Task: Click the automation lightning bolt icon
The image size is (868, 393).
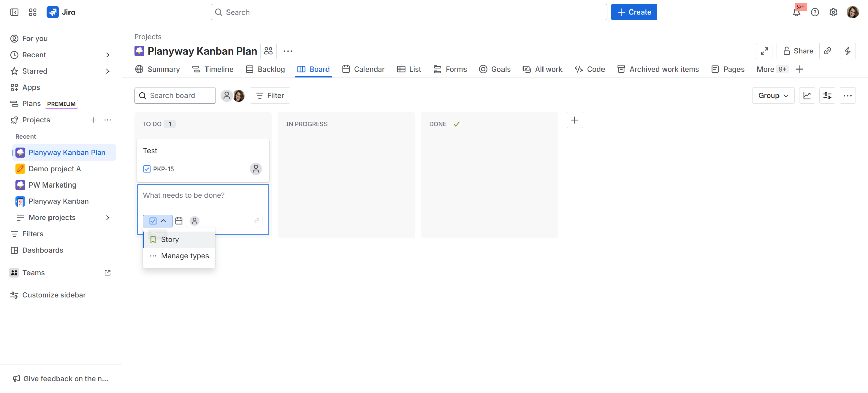Action: coord(847,51)
